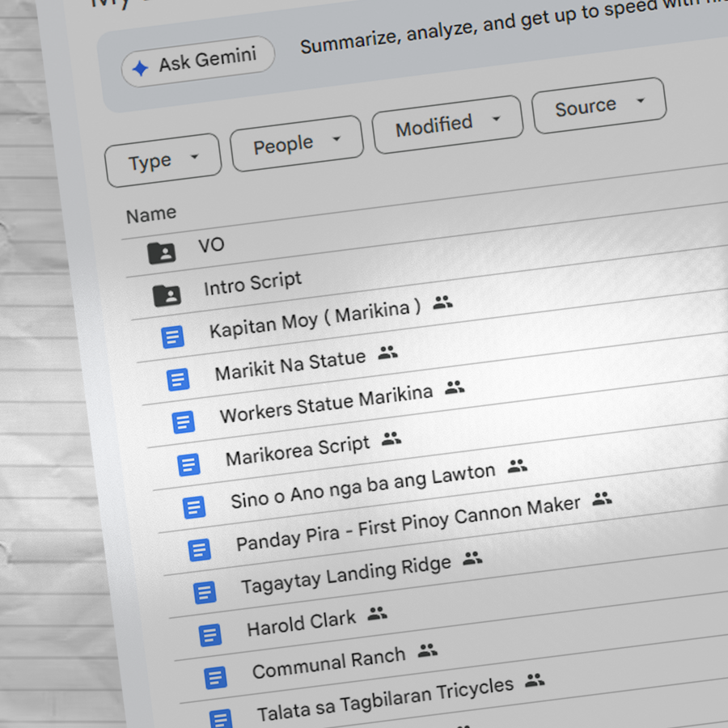
Task: Click the shared people icon next to Talata sa Tagbilaran Tricycles
Action: (535, 679)
